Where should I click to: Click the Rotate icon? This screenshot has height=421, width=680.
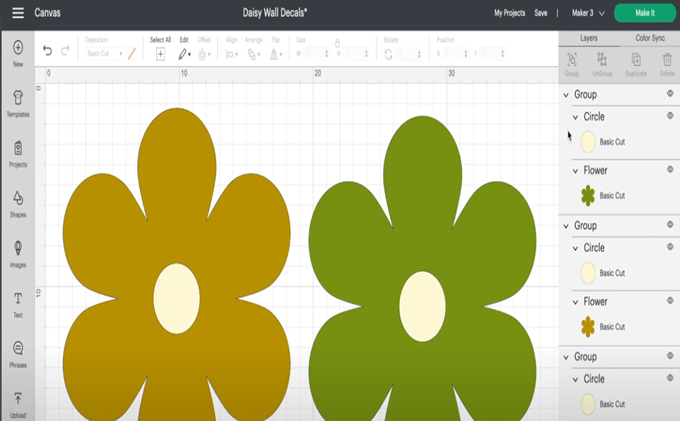[x=389, y=54]
